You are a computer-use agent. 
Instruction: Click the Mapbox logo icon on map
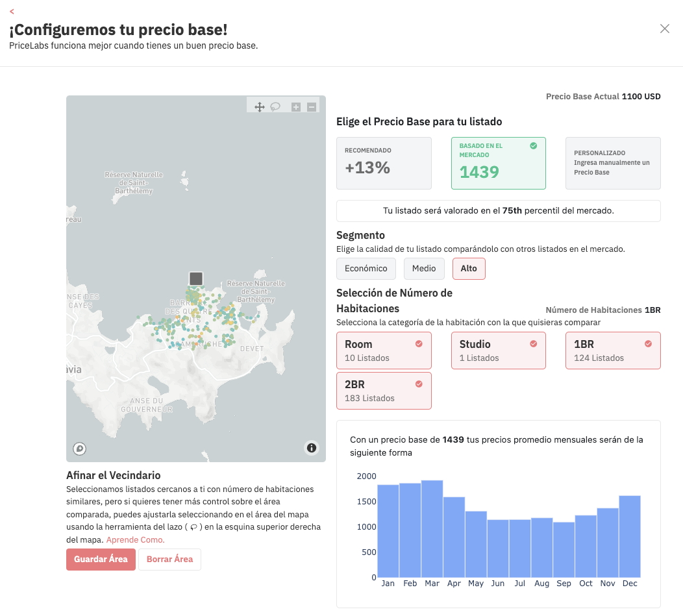(x=80, y=449)
